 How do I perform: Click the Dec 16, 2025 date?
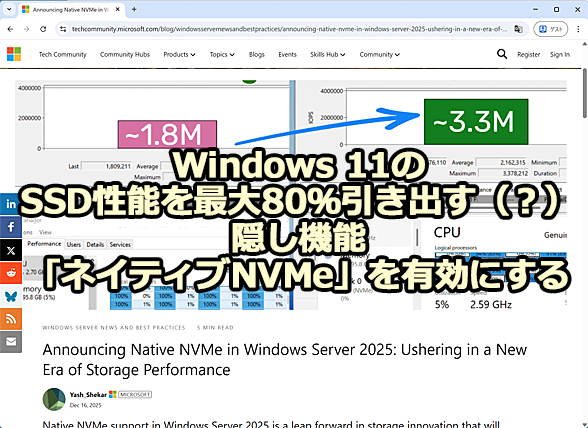click(86, 405)
